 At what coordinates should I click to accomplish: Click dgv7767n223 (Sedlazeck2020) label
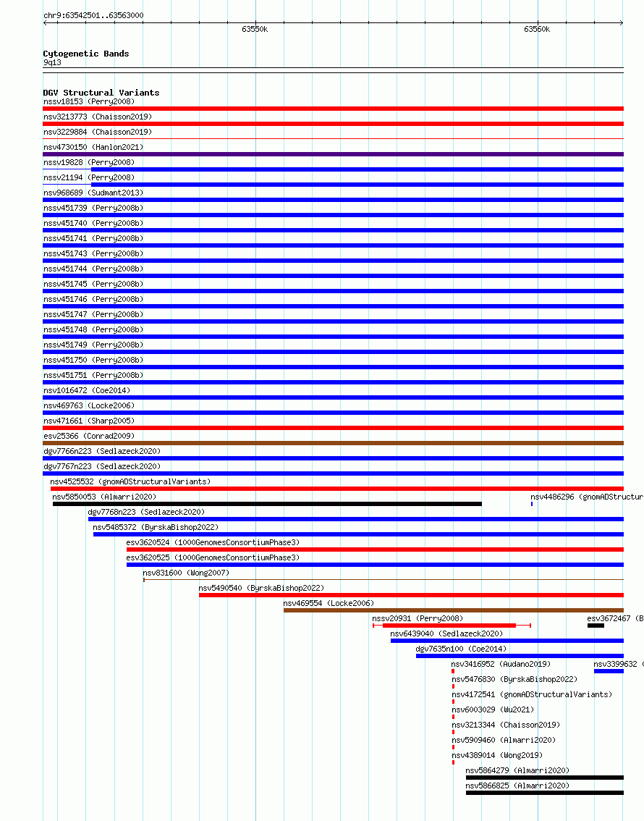[x=102, y=466]
